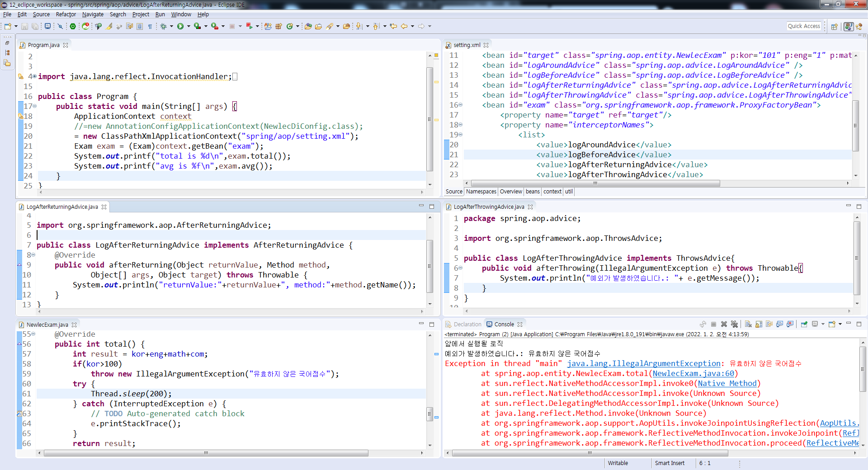
Task: Toggle Pin Console
Action: click(804, 324)
